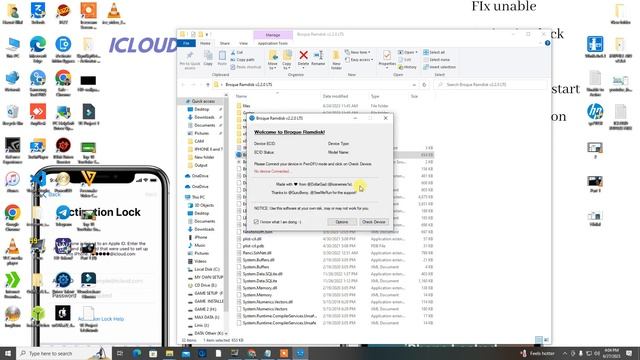Click Pin to Quick access icon
This screenshot has height=360, width=640.
tap(190, 60)
